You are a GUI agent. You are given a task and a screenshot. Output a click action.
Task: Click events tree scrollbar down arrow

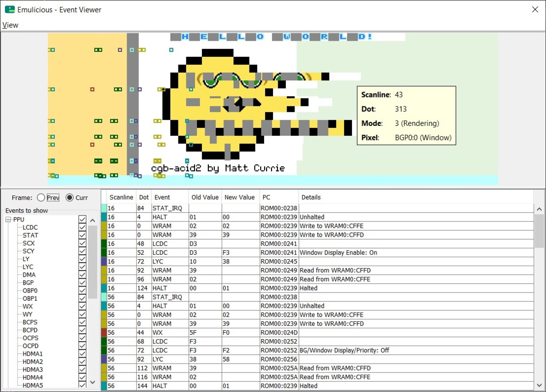(x=92, y=382)
